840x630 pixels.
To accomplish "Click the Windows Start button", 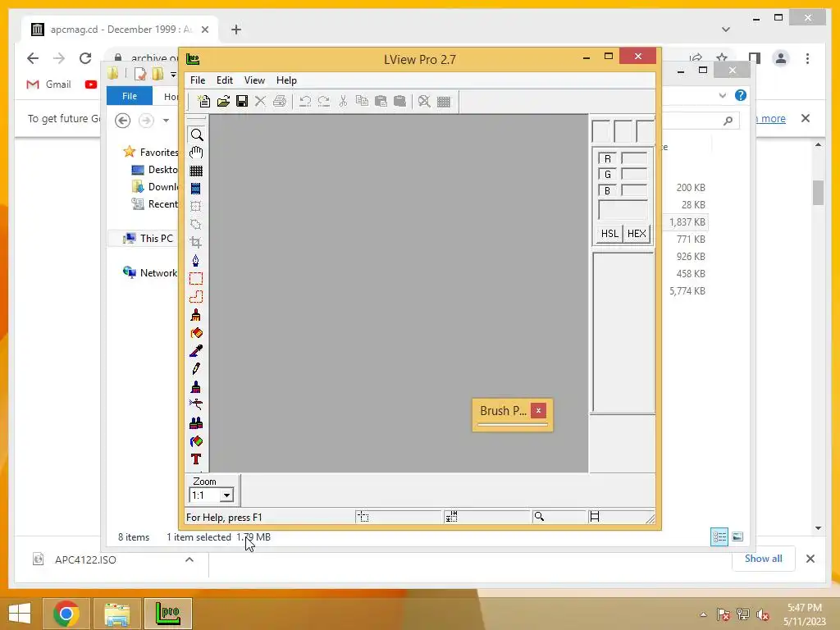I will [20, 614].
